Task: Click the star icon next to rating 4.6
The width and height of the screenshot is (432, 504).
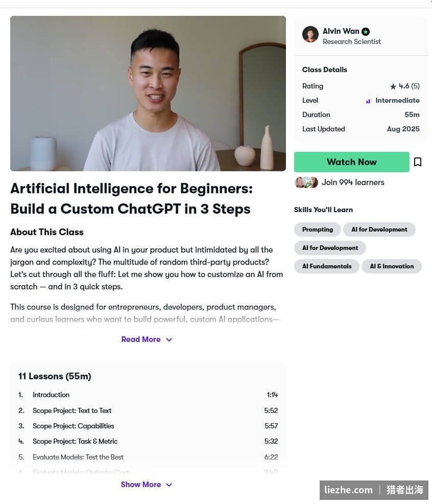Action: [x=393, y=86]
